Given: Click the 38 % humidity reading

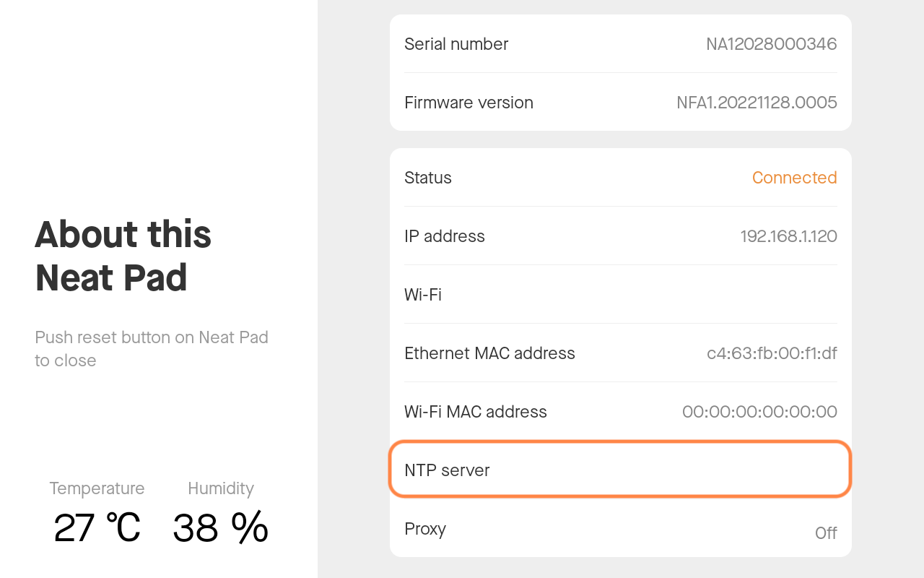Looking at the screenshot, I should coord(220,527).
